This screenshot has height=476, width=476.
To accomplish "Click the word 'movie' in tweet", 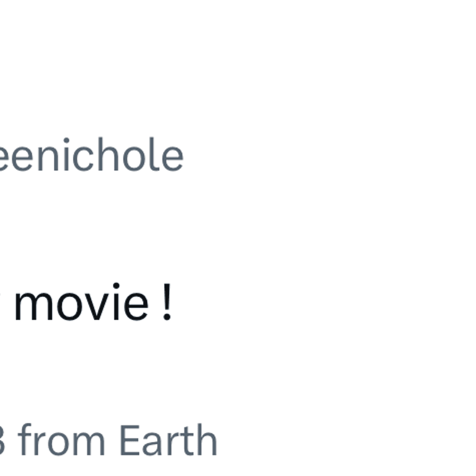I will click(81, 302).
